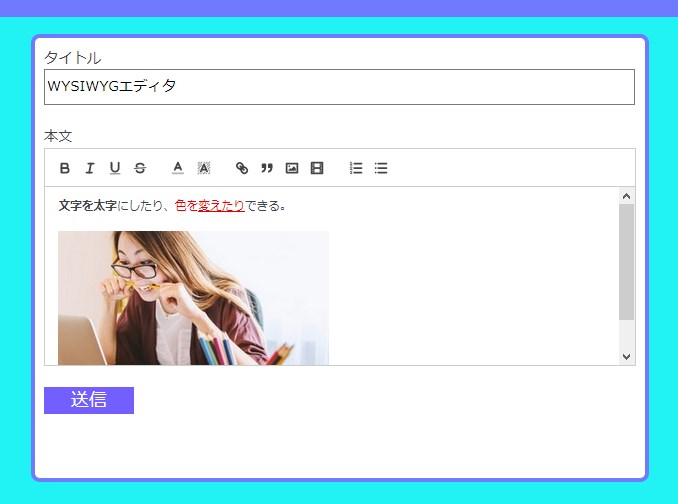
Task: Create a bulleted list
Action: (x=381, y=168)
